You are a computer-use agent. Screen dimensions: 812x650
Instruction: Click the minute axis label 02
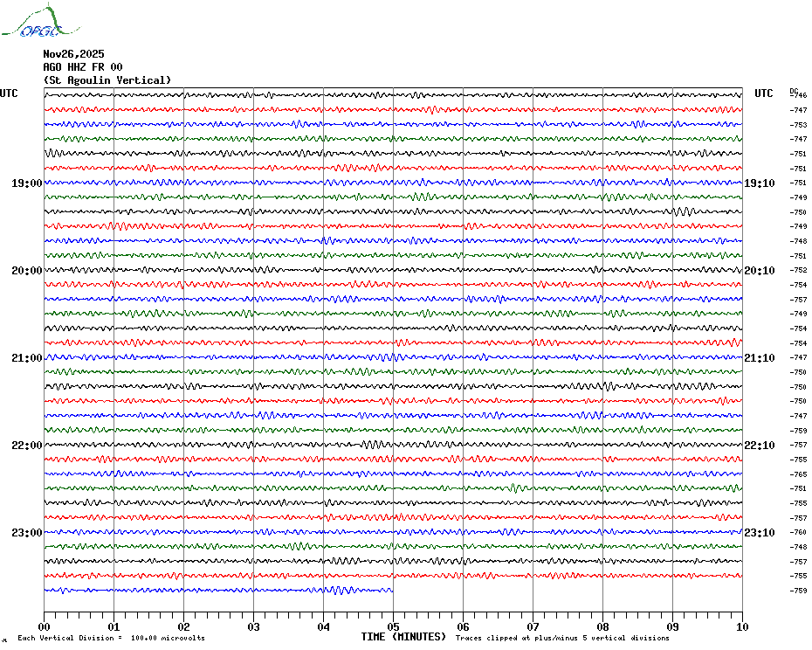pos(184,626)
